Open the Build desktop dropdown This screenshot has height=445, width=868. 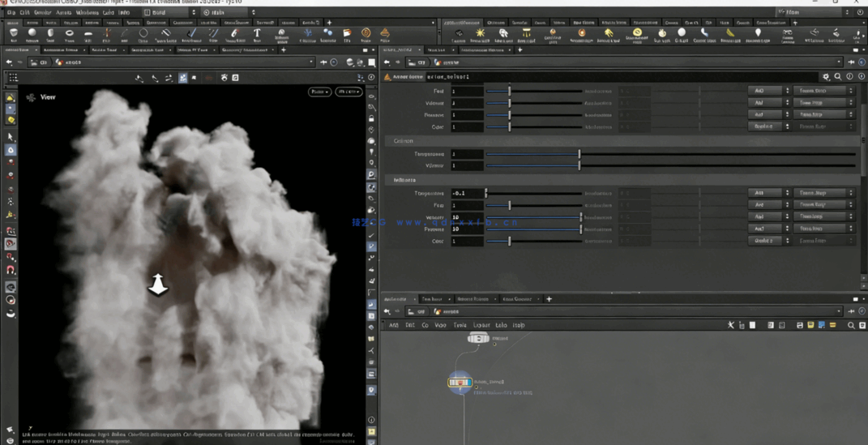tap(169, 12)
